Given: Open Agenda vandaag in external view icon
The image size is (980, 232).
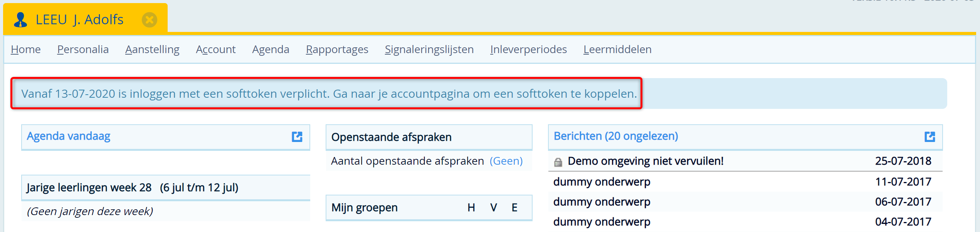Looking at the screenshot, I should point(297,137).
